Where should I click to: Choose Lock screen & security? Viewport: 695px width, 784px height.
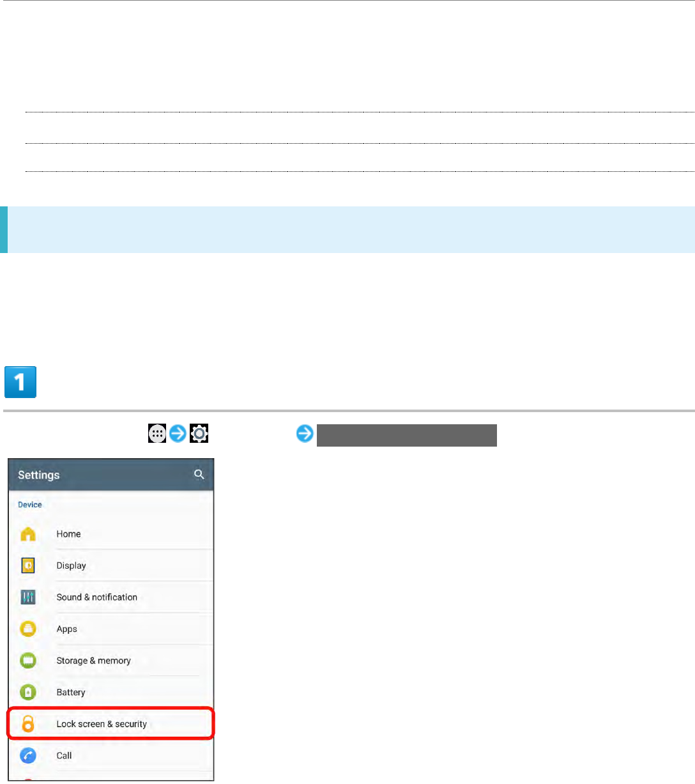tap(111, 723)
